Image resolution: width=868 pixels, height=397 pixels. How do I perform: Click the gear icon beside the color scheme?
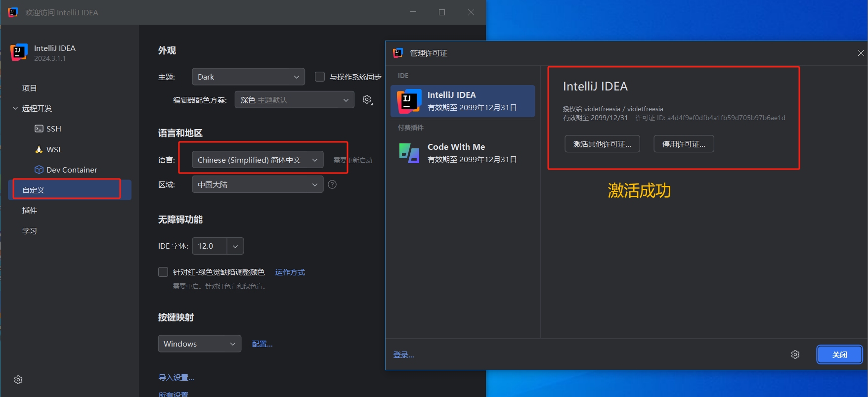click(x=367, y=100)
